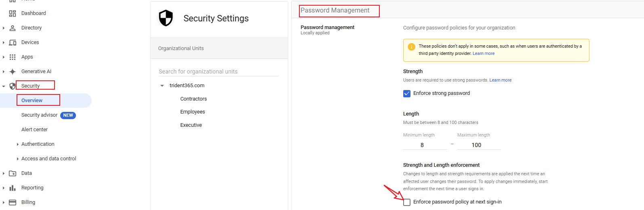
Task: Click the Reporting bar chart icon
Action: click(13, 188)
